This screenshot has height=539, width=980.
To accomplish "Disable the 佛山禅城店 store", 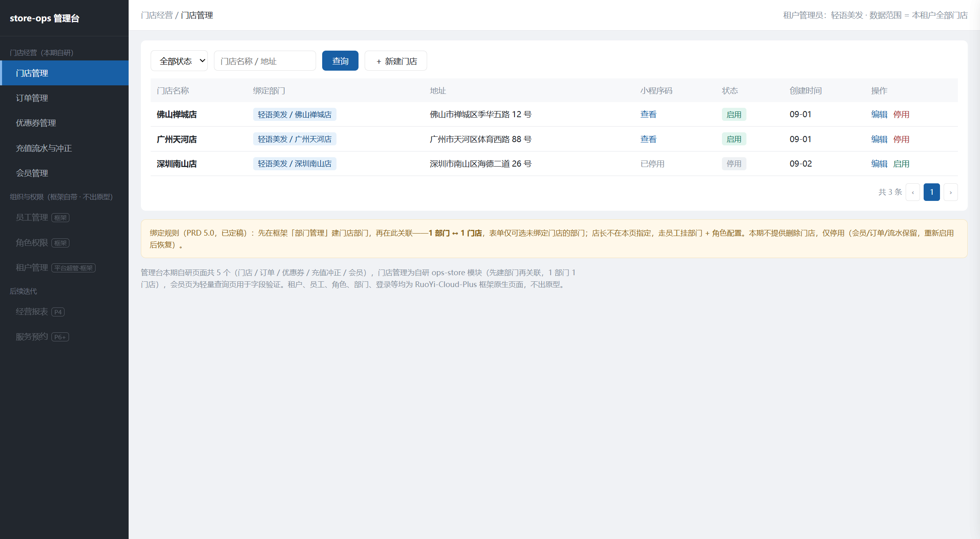I will [901, 114].
